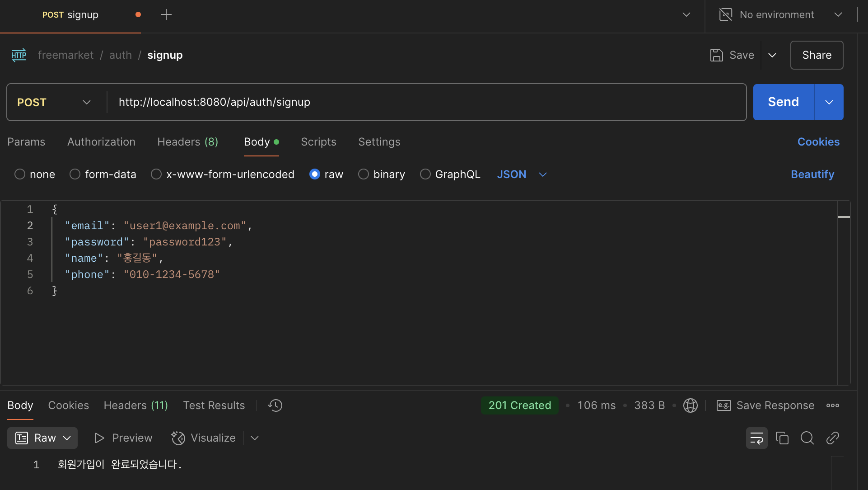Click the response history clock icon

point(275,405)
